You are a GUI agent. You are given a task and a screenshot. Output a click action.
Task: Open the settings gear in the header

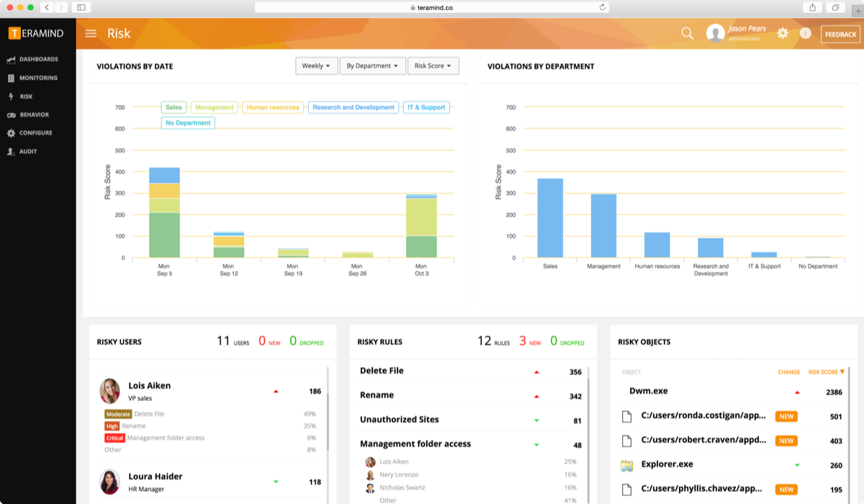point(783,33)
